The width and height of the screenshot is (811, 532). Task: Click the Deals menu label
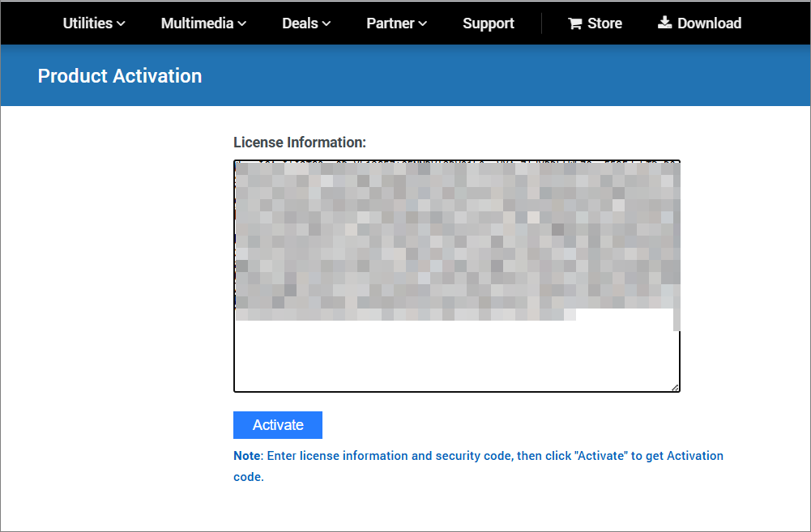click(299, 23)
